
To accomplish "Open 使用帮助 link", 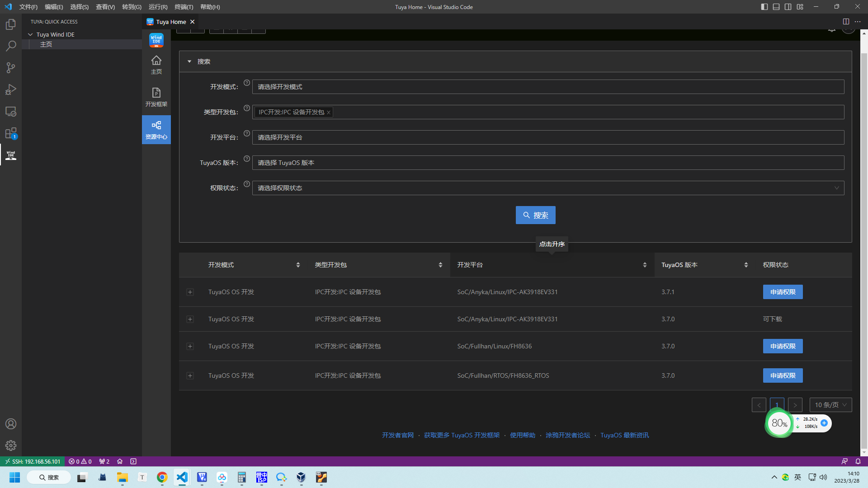I will coord(522,435).
